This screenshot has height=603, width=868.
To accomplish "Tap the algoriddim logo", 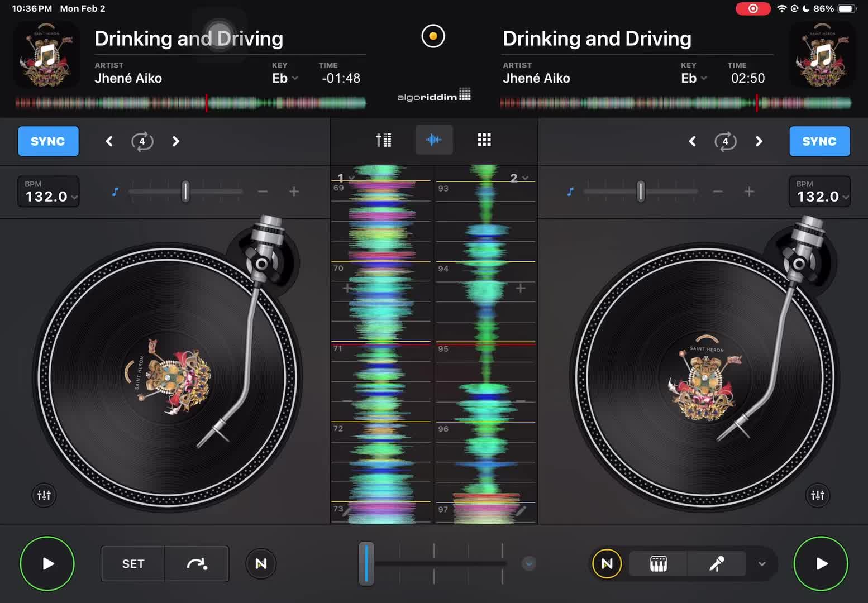I will [433, 95].
